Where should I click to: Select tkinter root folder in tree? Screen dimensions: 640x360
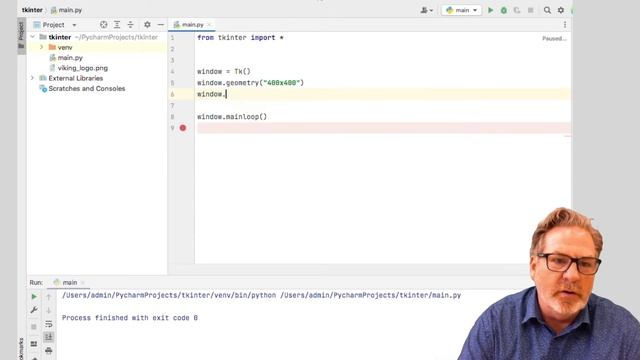click(x=60, y=37)
